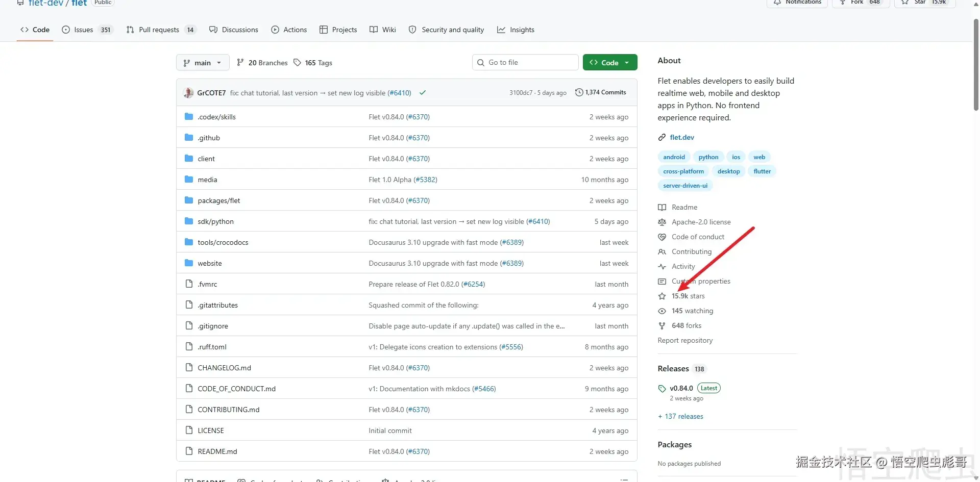Click the website folder icon
Image resolution: width=980 pixels, height=482 pixels.
pos(189,263)
